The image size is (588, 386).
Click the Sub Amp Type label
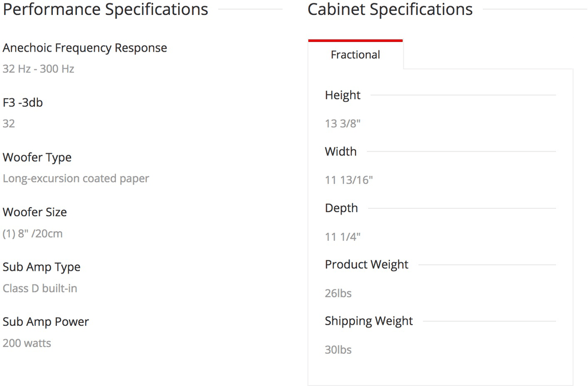point(41,267)
